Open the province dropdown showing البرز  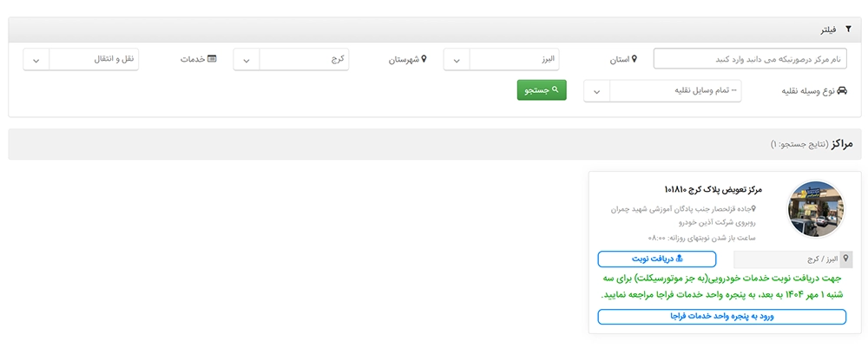[502, 60]
